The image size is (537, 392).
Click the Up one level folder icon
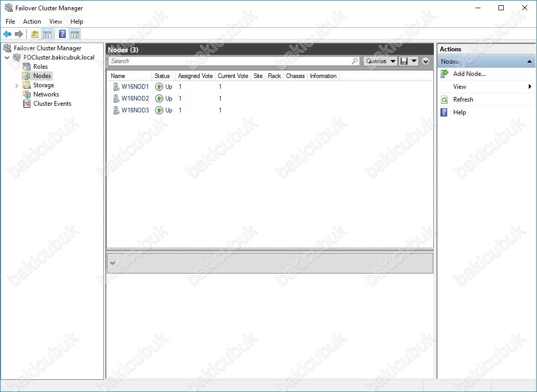34,34
